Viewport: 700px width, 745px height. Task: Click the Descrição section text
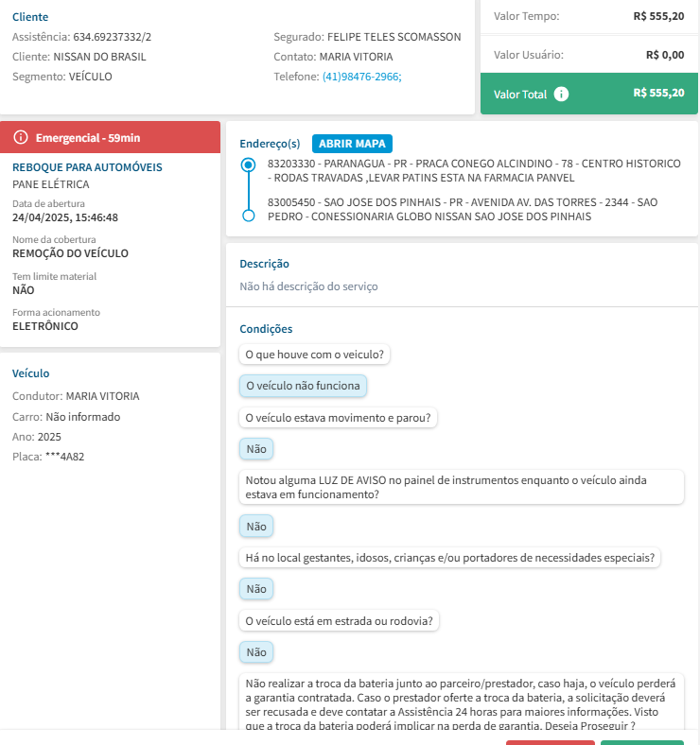pos(308,286)
